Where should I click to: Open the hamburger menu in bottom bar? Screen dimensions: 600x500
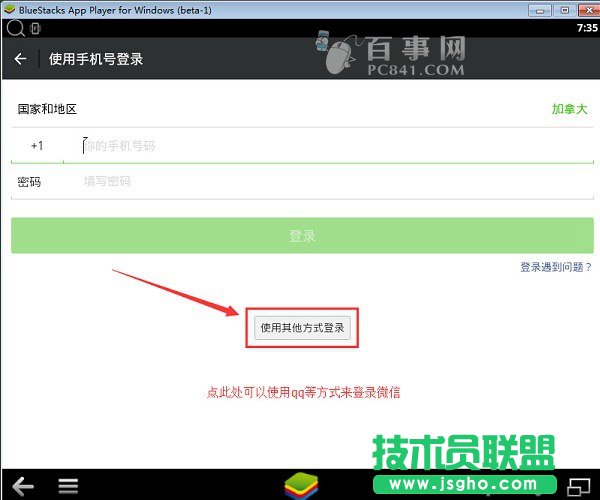(68, 486)
